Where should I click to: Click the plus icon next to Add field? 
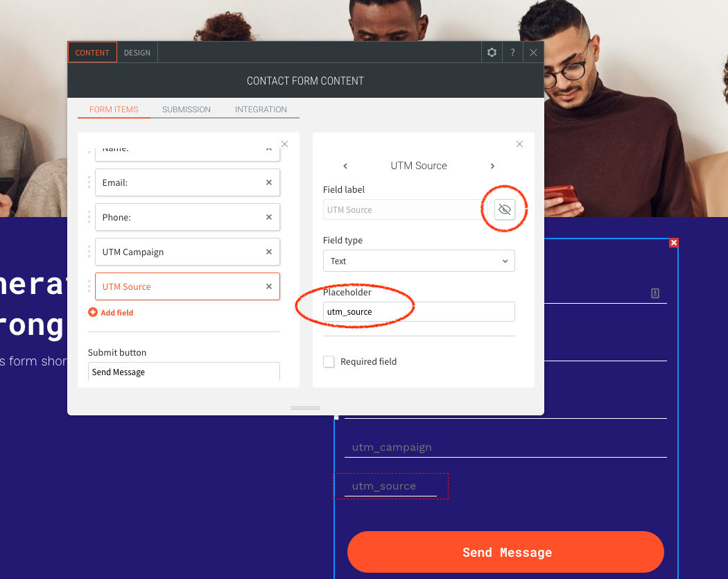click(x=93, y=312)
